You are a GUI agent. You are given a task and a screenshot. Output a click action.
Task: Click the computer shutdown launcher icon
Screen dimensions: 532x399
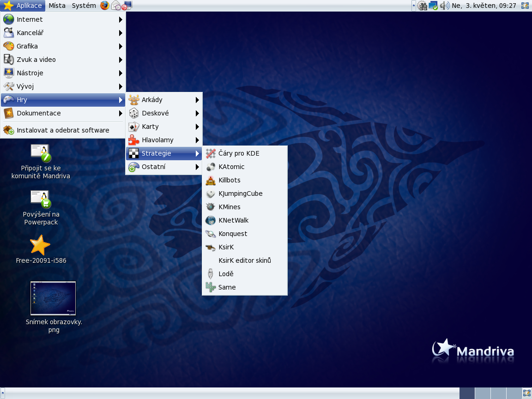pyautogui.click(x=127, y=6)
